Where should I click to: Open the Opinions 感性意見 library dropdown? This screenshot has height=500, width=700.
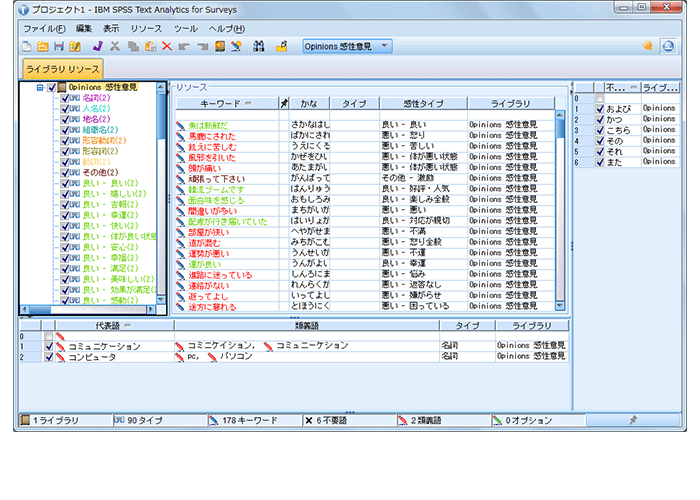(384, 46)
